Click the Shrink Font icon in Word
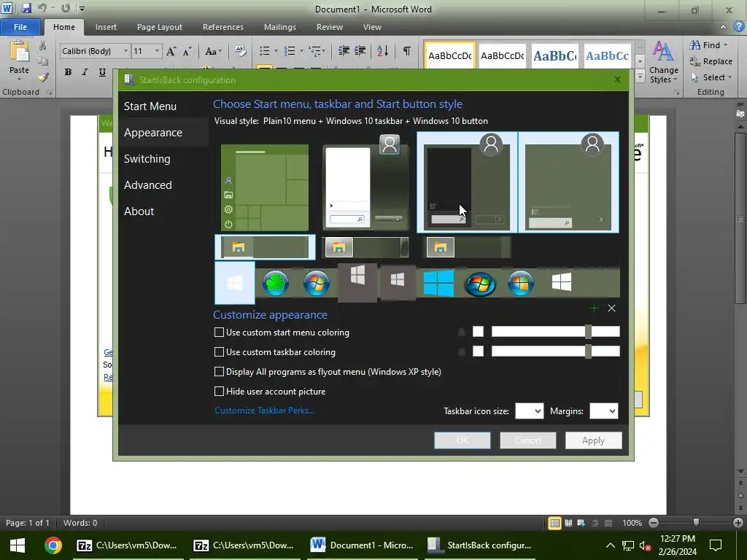 coord(187,51)
